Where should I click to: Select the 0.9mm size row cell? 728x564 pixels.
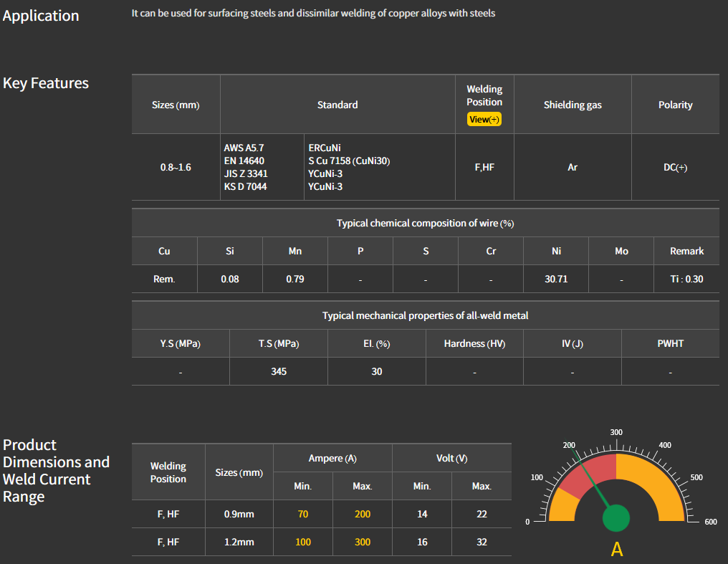(239, 514)
